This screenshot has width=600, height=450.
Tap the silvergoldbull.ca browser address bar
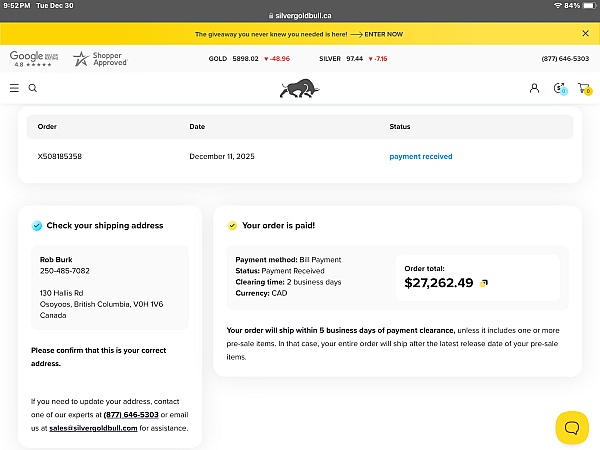(300, 16)
